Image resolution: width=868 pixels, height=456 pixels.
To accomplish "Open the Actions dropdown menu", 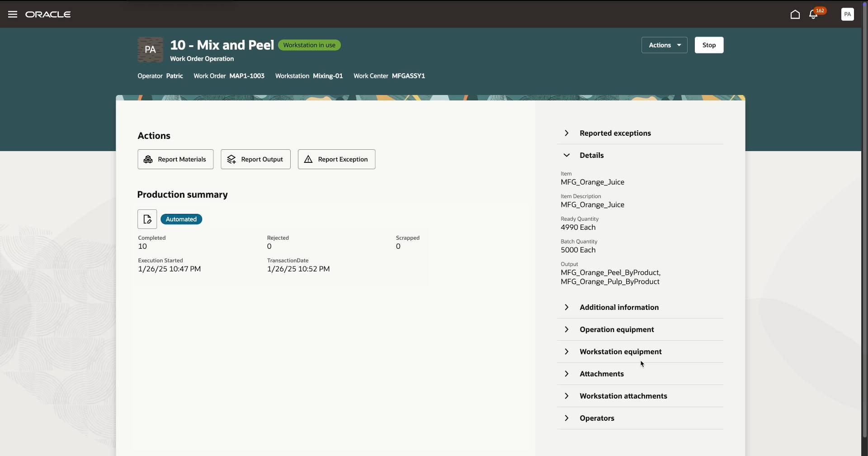I will (x=664, y=45).
